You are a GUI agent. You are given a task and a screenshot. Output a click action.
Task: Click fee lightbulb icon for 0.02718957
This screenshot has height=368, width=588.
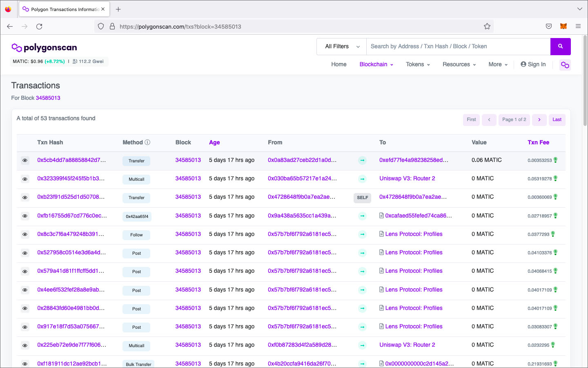[555, 215]
